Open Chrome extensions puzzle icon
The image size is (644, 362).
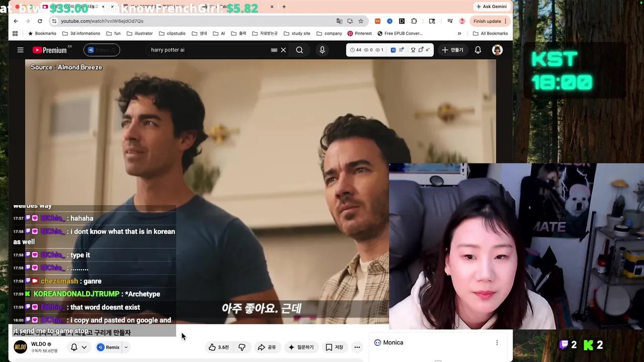[x=414, y=21]
